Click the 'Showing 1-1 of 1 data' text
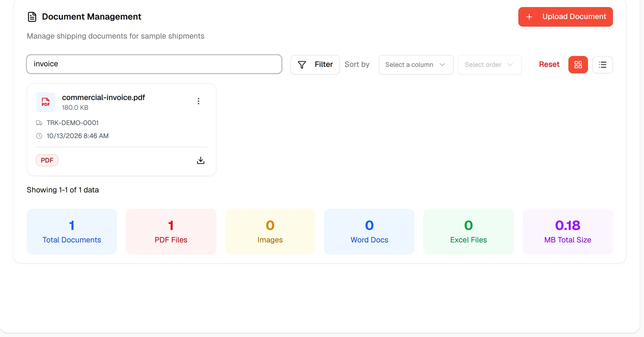This screenshot has width=644, height=337. tap(63, 190)
